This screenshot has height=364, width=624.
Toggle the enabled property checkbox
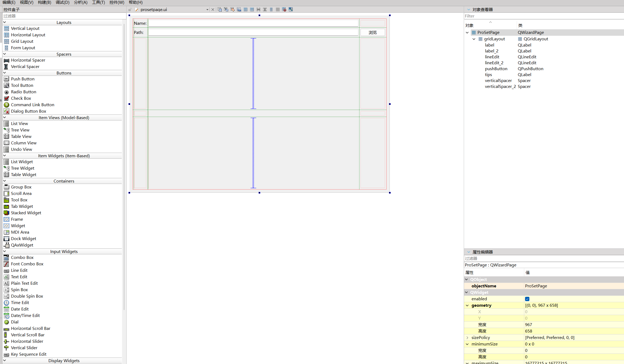coord(527,299)
